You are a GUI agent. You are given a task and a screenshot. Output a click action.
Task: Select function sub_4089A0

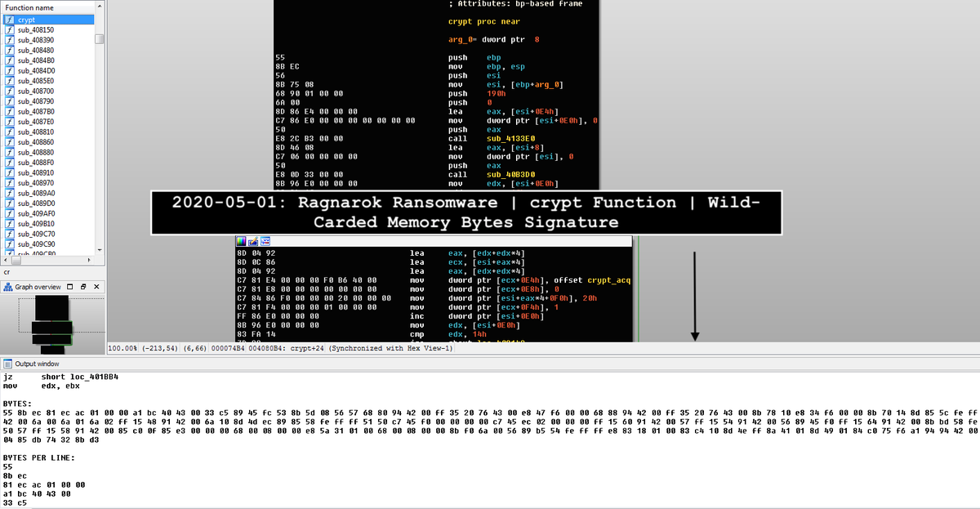[49, 193]
